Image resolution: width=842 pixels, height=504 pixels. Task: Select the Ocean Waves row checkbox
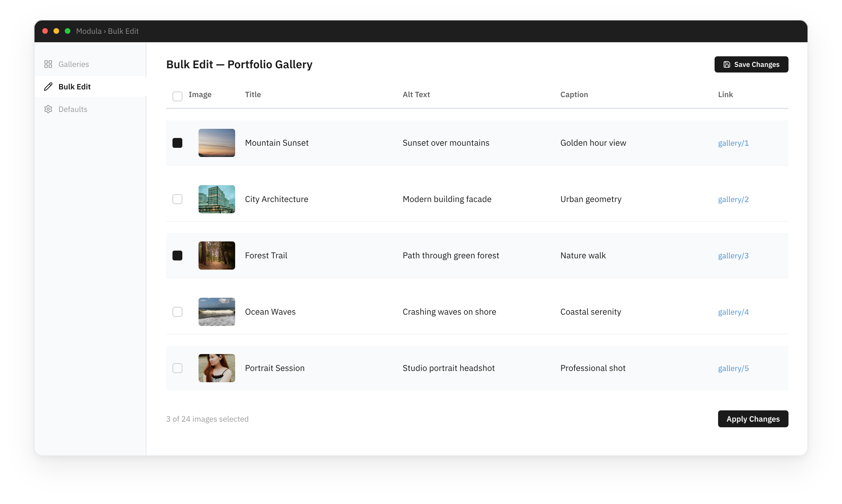click(x=177, y=312)
